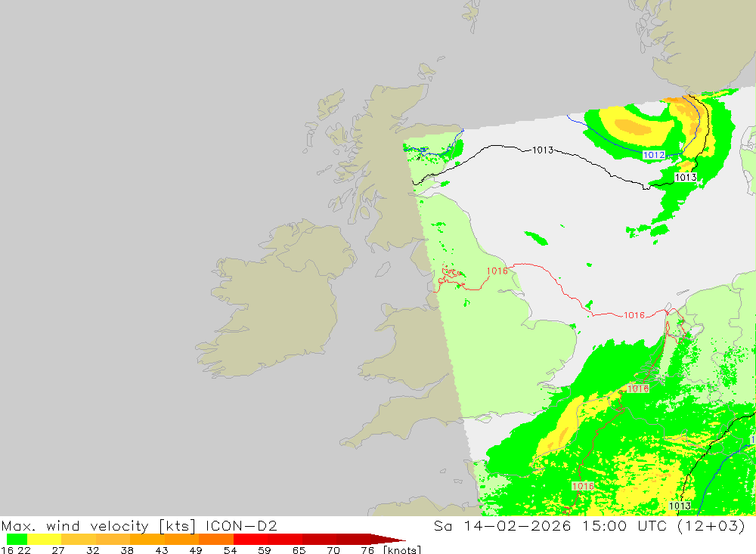Image resolution: width=756 pixels, height=554 pixels.
Task: Click the blue '1012' isobar label
Action: tap(654, 155)
